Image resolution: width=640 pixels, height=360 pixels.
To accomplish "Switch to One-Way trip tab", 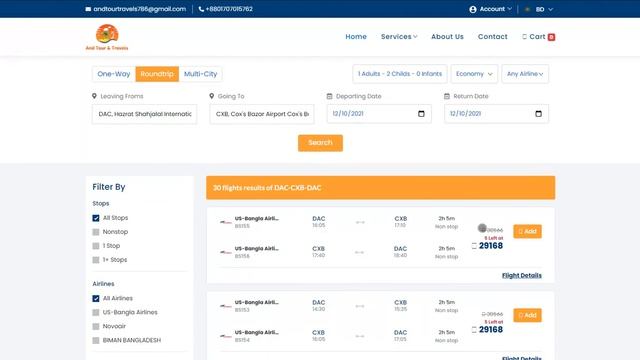I will (x=113, y=74).
